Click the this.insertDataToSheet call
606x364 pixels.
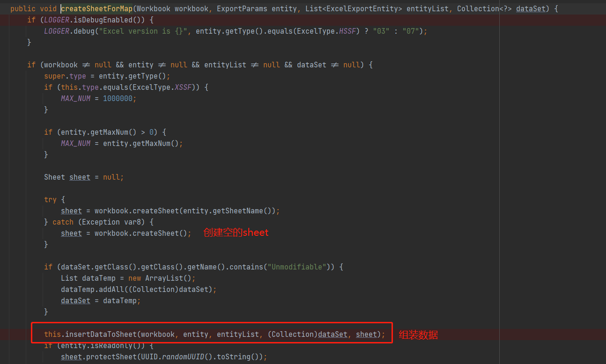tap(214, 334)
